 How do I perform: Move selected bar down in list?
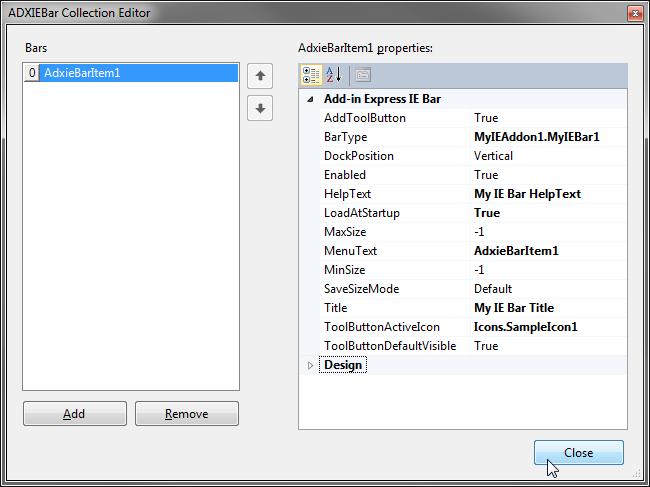click(260, 108)
